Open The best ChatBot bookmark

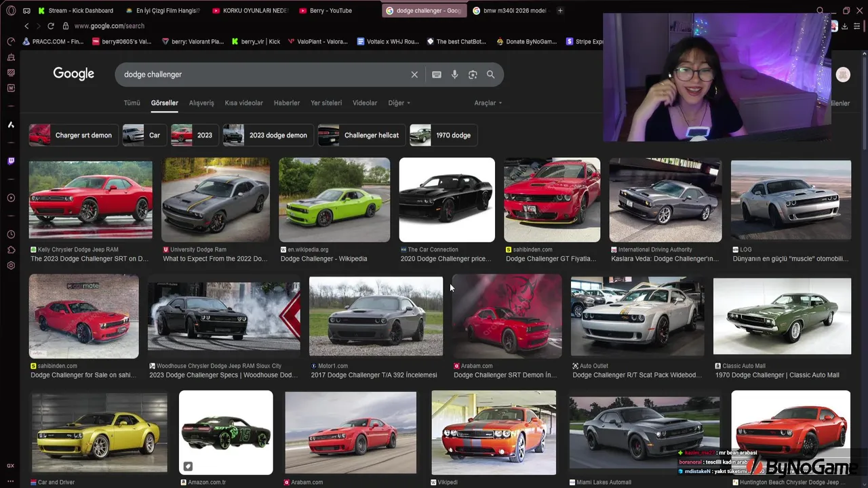456,41
